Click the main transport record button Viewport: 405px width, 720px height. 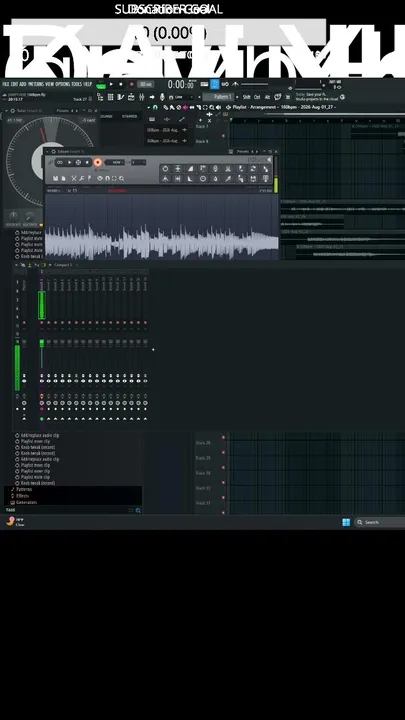point(131,84)
